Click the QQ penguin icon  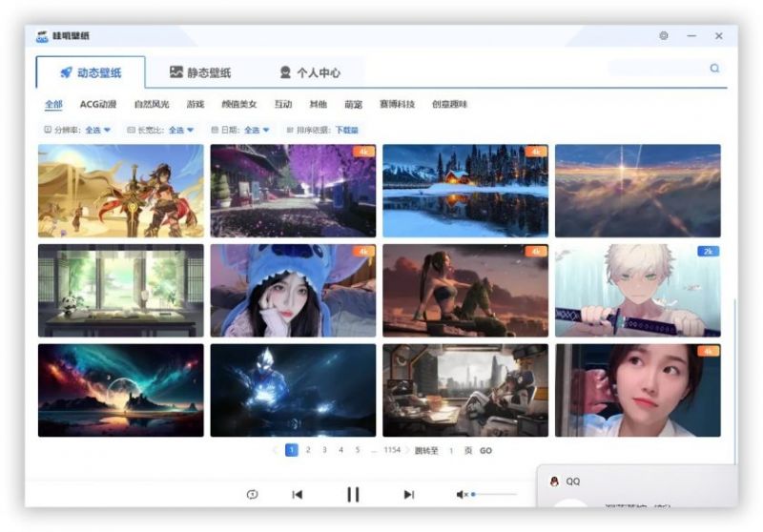pos(554,481)
